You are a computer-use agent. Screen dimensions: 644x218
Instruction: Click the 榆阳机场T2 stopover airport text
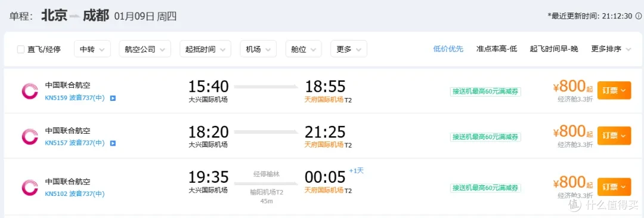(x=267, y=192)
